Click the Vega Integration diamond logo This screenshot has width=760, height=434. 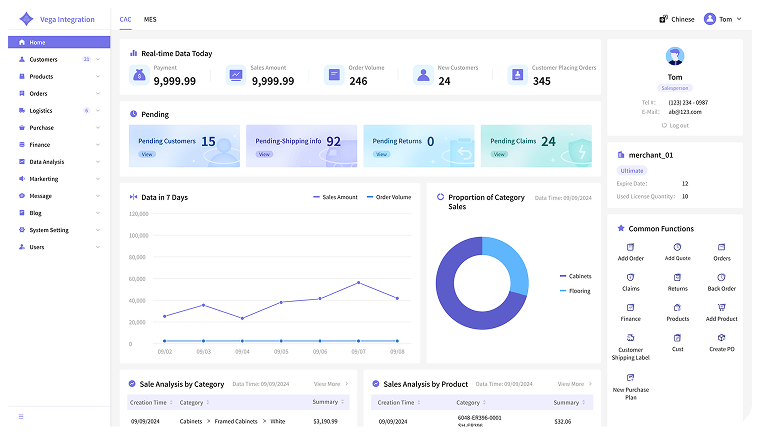tap(26, 19)
